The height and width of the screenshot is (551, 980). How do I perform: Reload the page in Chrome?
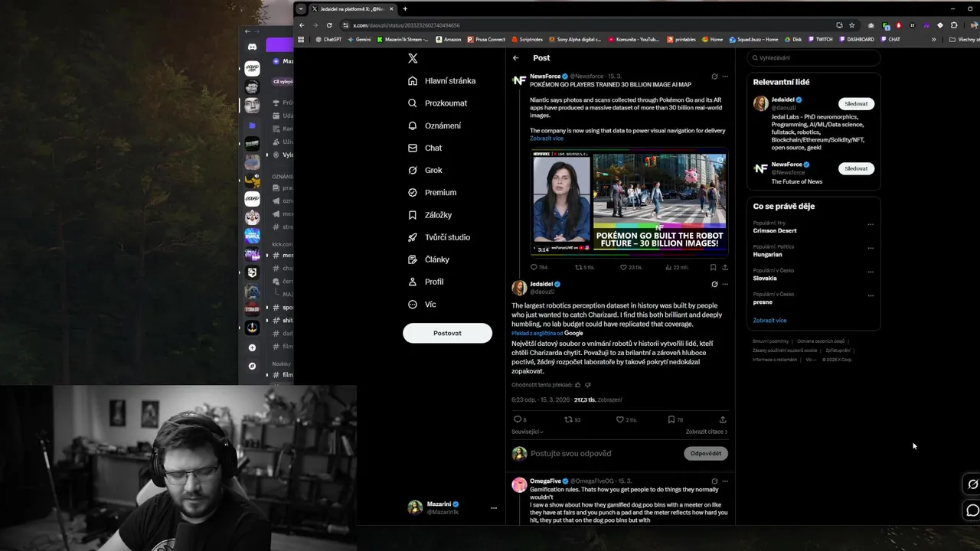(329, 25)
